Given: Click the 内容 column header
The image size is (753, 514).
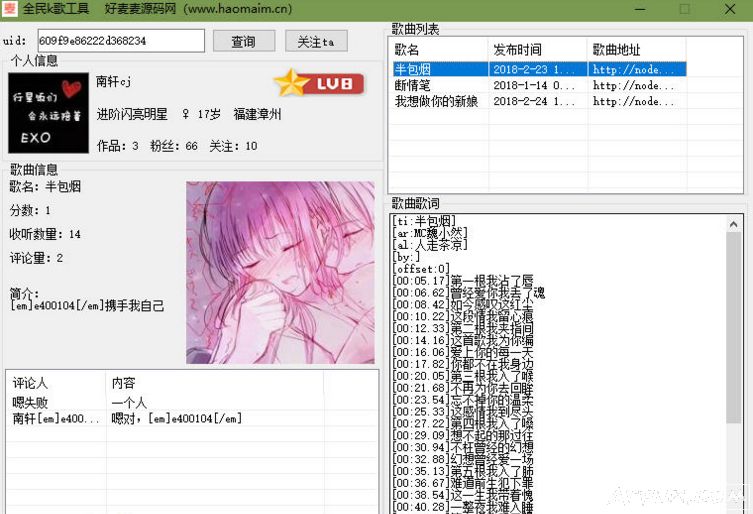Looking at the screenshot, I should click(215, 383).
